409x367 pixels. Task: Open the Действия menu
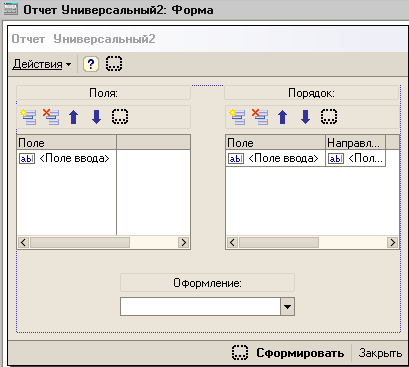pos(42,64)
